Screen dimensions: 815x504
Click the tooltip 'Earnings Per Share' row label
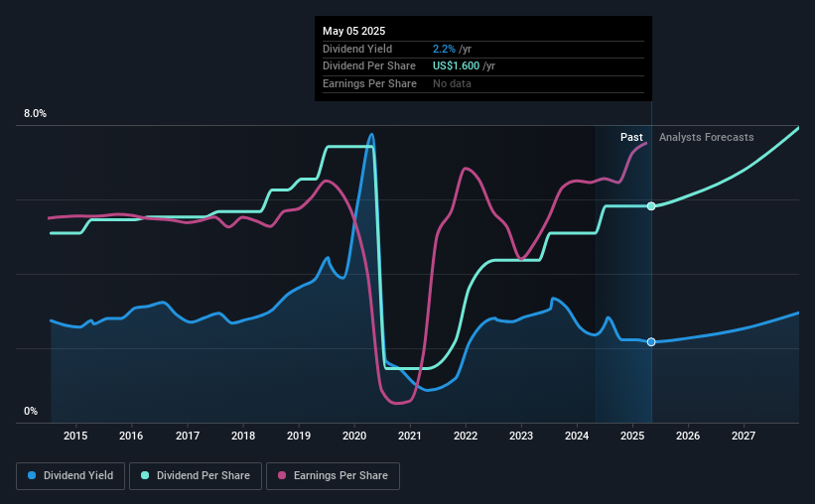pyautogui.click(x=369, y=83)
